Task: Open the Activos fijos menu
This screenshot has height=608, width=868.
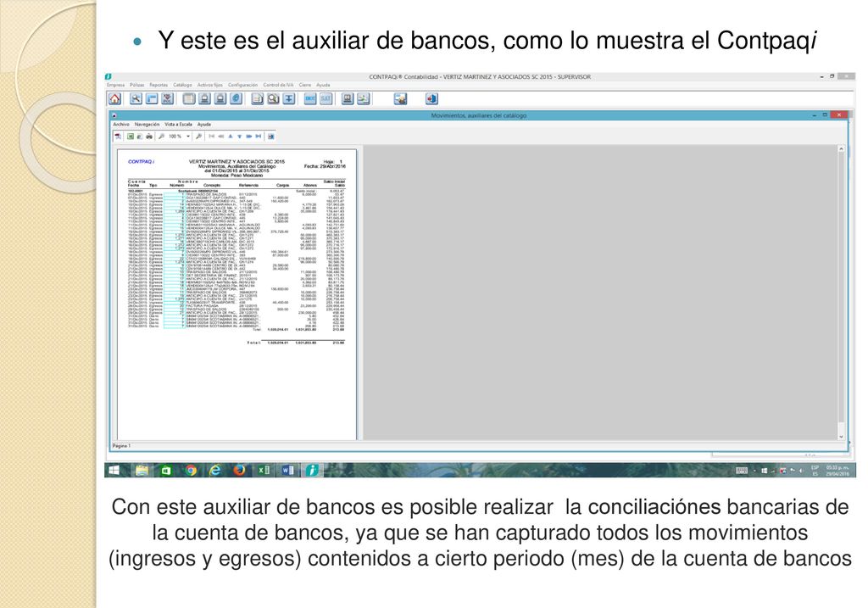Action: (210, 85)
